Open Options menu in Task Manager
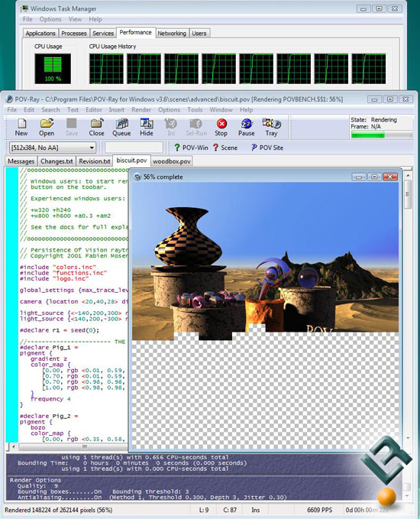 [x=50, y=19]
